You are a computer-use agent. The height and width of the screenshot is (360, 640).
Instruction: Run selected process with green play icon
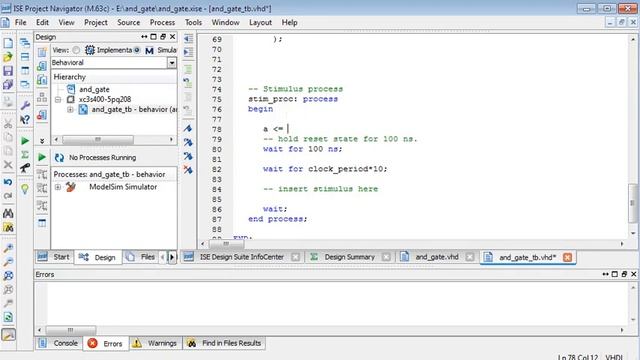tap(42, 157)
